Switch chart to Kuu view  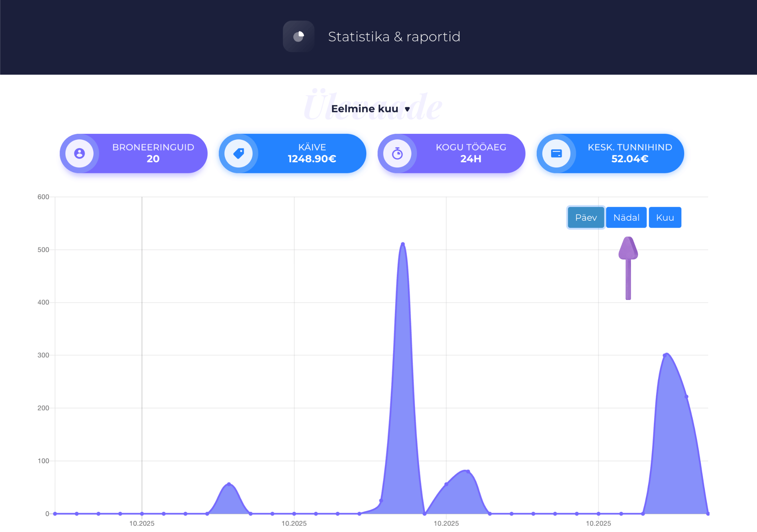665,217
